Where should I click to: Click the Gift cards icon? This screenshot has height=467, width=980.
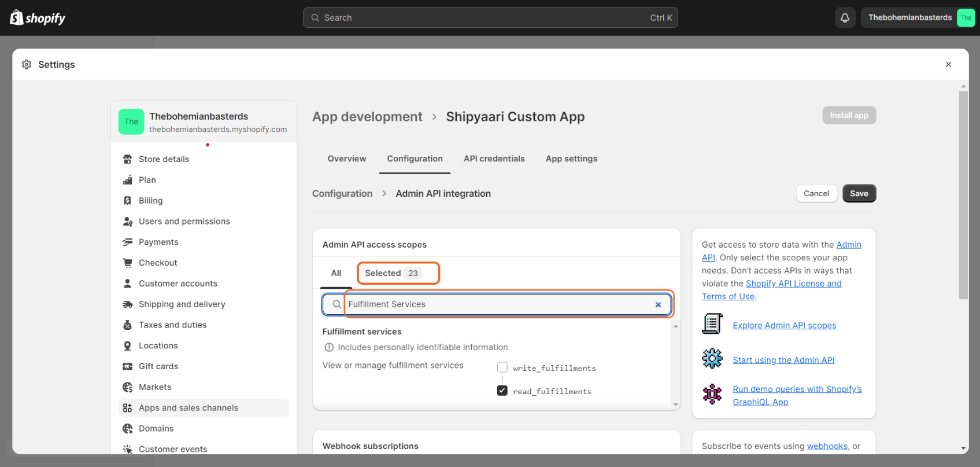(x=128, y=366)
